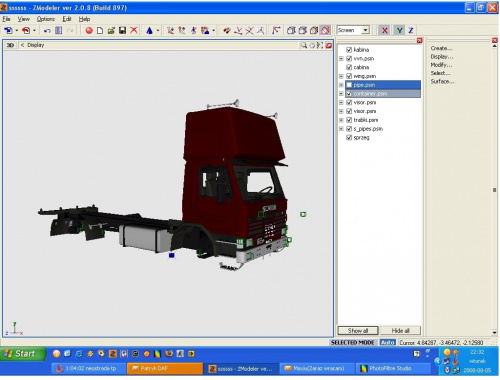Image resolution: width=500 pixels, height=380 pixels.
Task: Select the sprzeg object name
Action: [x=361, y=138]
